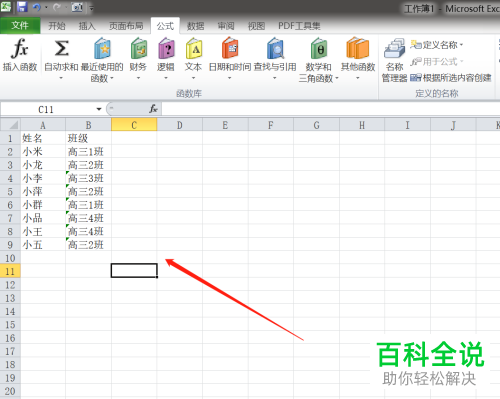Open the Define Name dropdown arrow

pos(462,45)
